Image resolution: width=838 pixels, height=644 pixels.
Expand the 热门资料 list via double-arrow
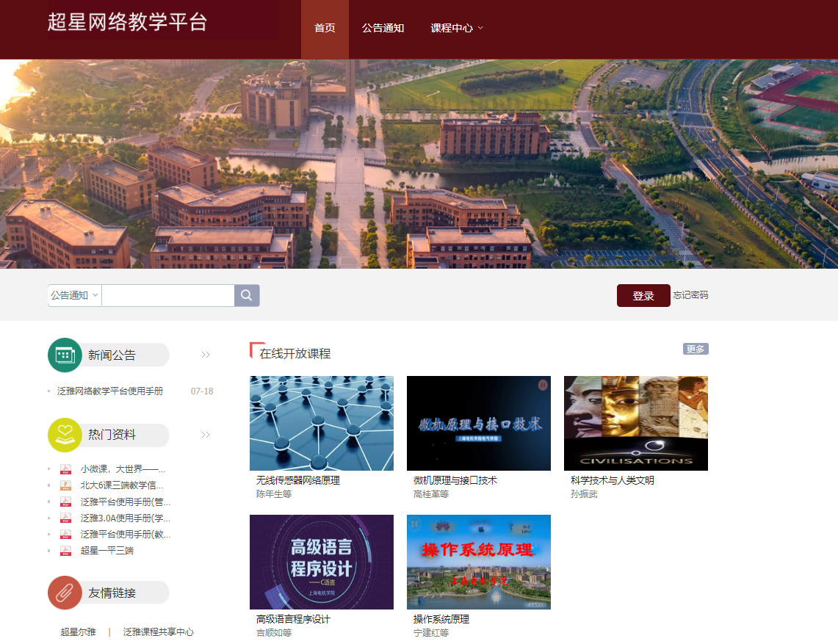(x=206, y=435)
